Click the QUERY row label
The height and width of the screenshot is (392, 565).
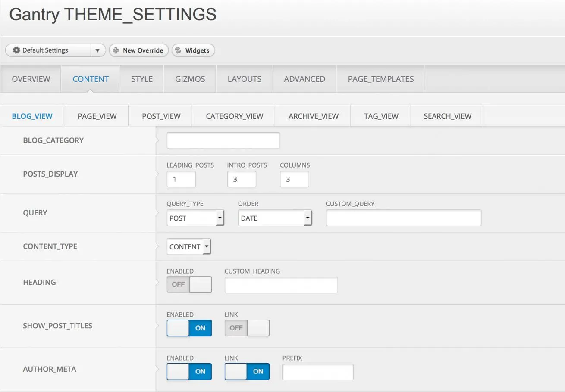pyautogui.click(x=35, y=213)
